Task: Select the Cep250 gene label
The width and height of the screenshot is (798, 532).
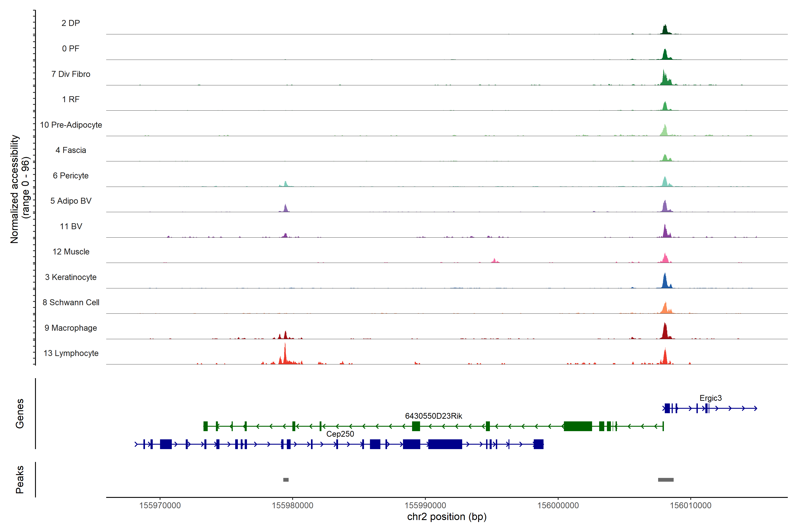Action: tap(340, 434)
